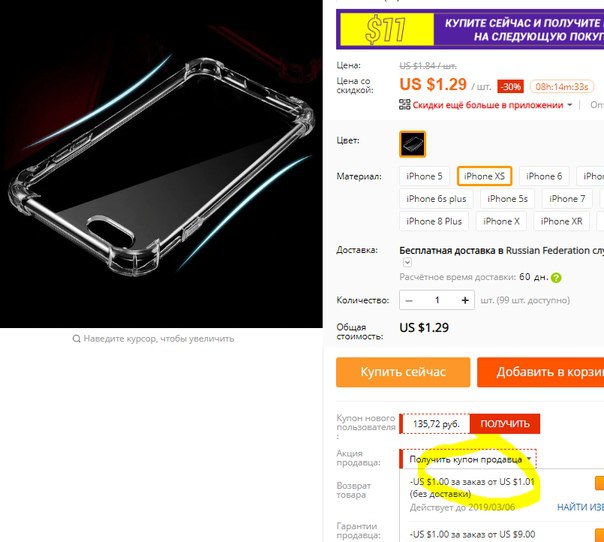Screen dimensions: 604x542
Task: Decrease quantity with the minus button
Action: pos(409,300)
